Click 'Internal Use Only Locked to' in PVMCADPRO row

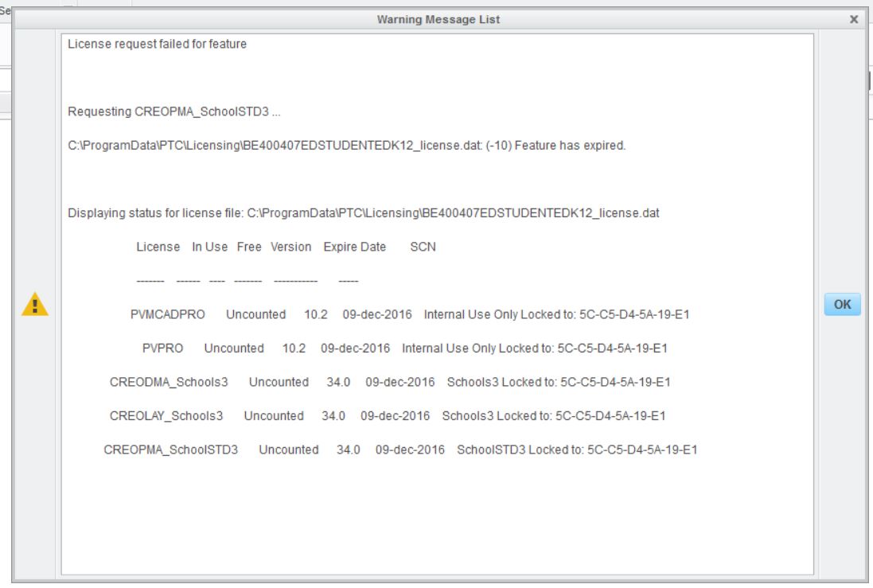(500, 314)
